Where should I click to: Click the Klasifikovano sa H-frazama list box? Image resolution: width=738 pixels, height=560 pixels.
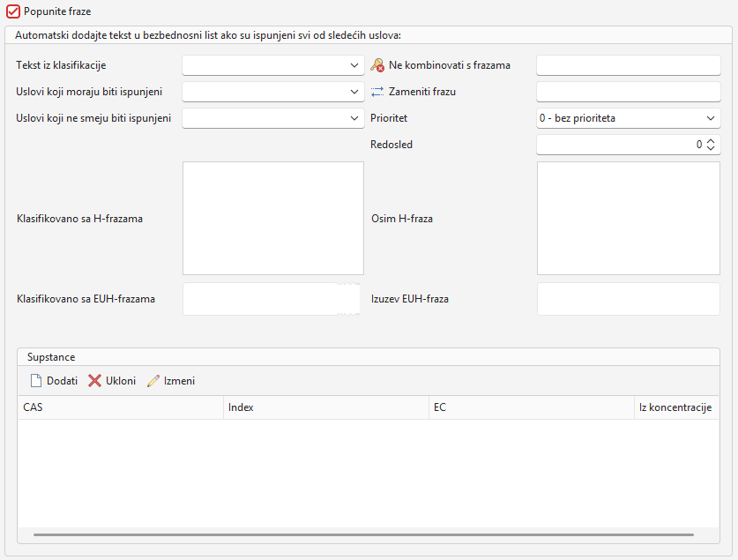[273, 219]
